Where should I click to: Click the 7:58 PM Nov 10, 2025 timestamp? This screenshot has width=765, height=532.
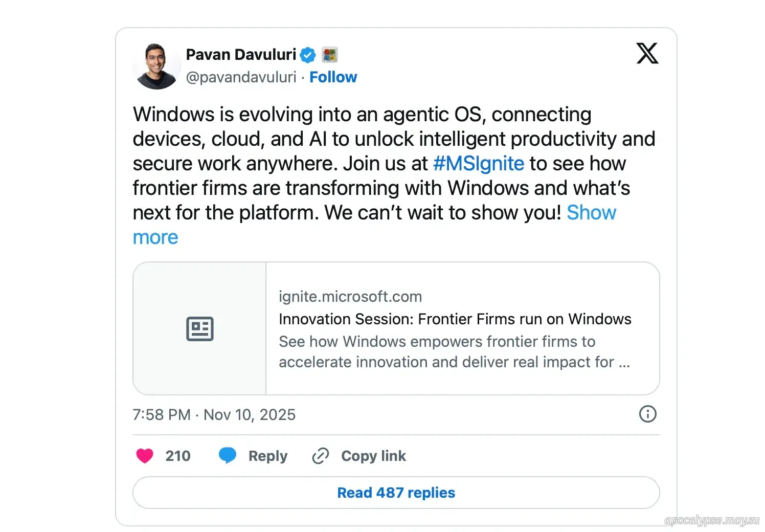pos(214,414)
